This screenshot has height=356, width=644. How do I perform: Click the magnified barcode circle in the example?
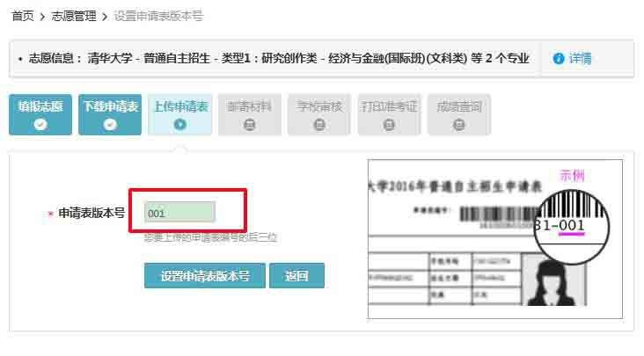[572, 227]
